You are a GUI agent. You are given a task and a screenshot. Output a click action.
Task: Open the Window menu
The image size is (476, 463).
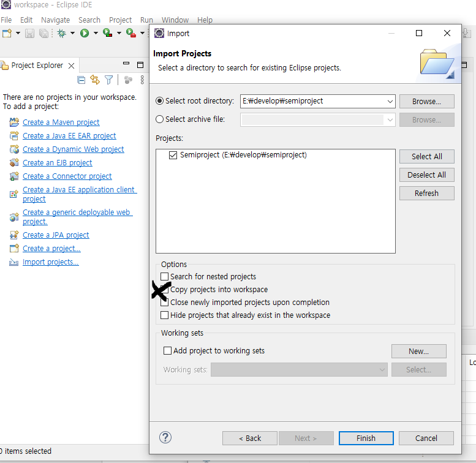pyautogui.click(x=175, y=20)
